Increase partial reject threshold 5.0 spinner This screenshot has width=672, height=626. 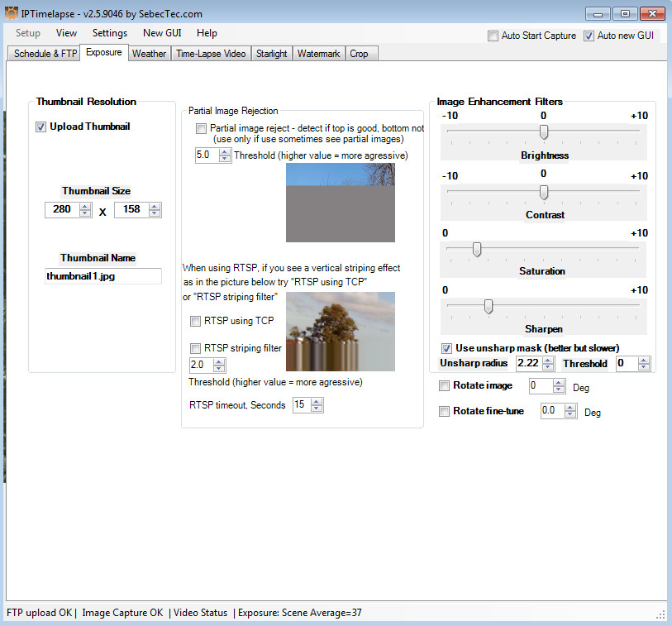pyautogui.click(x=225, y=152)
